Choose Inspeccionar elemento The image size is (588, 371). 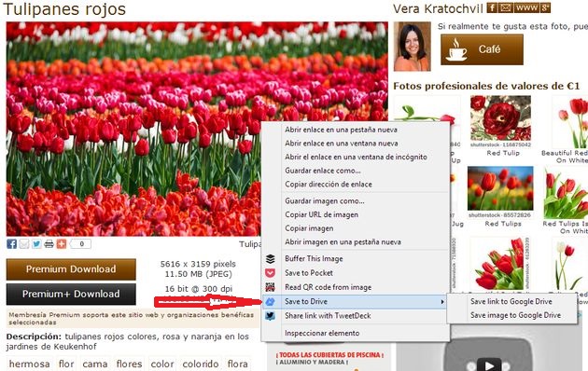point(322,333)
